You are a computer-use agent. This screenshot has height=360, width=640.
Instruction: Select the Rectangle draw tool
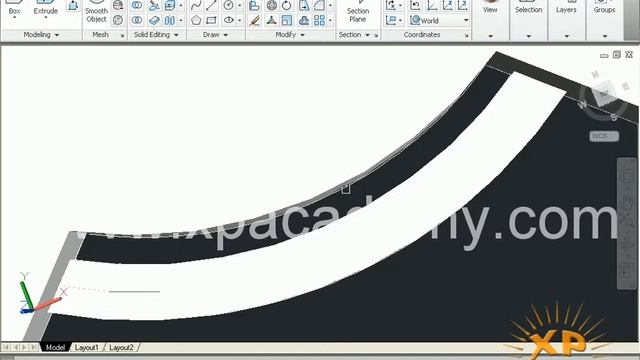(x=211, y=20)
